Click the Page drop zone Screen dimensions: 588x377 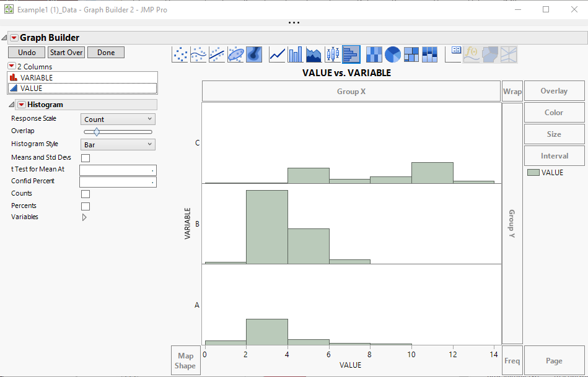click(555, 360)
